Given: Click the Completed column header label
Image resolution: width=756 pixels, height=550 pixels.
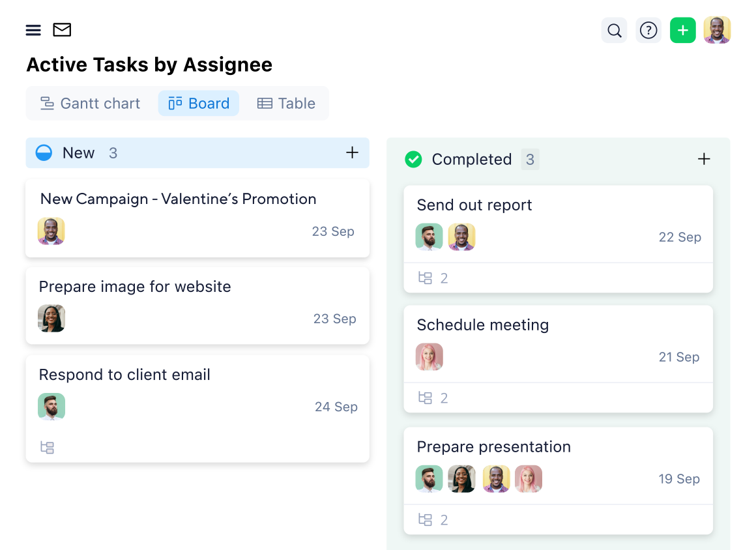Looking at the screenshot, I should pos(472,159).
